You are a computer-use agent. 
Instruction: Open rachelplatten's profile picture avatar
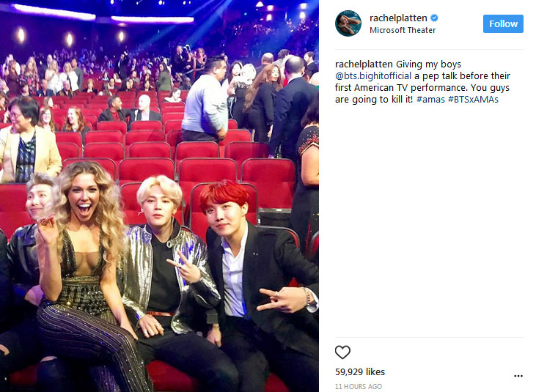point(348,23)
